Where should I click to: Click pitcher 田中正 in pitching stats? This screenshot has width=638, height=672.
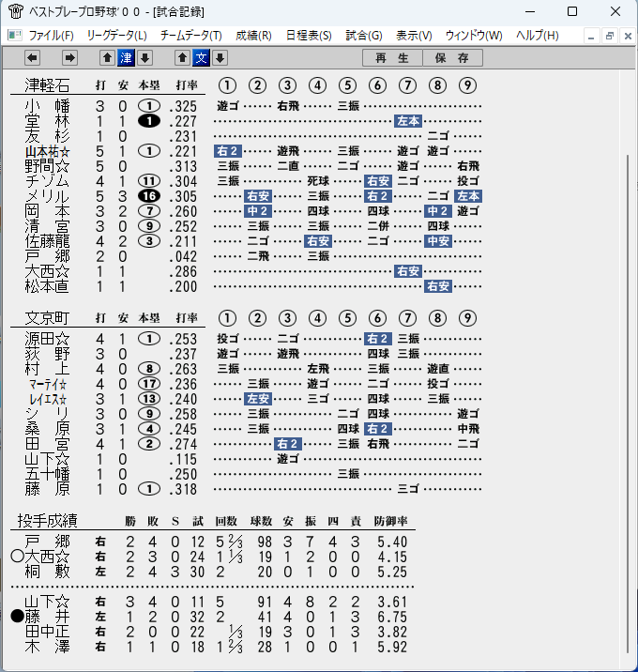[47, 632]
